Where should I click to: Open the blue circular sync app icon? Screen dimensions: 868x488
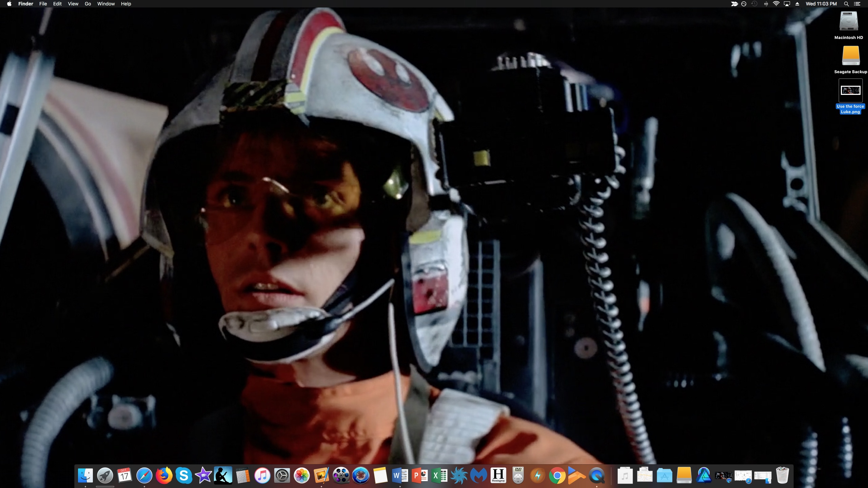pos(361,475)
